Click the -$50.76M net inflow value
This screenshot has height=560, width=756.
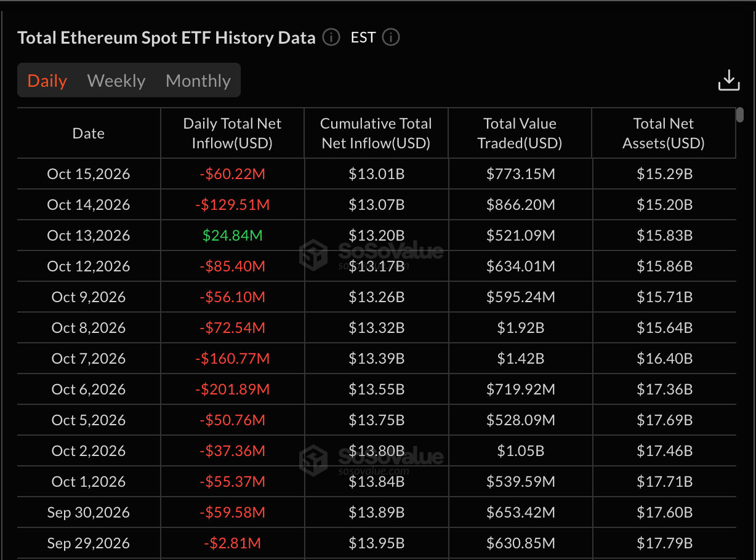point(233,420)
